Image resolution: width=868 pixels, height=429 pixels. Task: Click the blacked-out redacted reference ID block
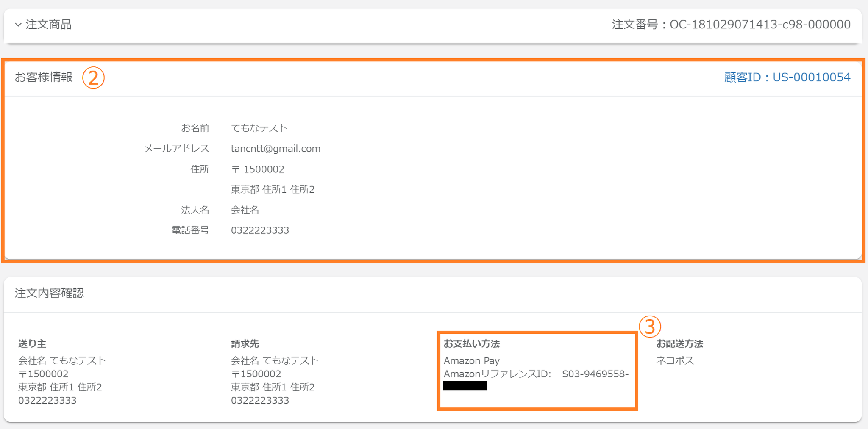tap(465, 386)
